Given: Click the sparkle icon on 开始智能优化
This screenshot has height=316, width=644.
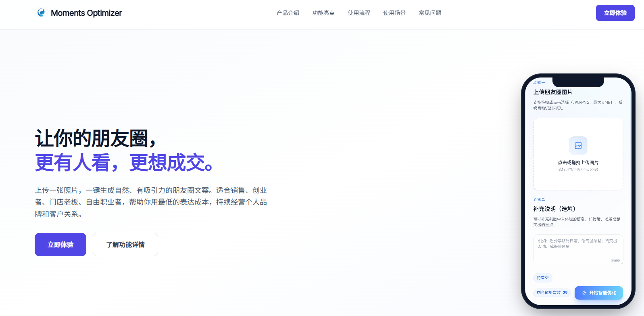Looking at the screenshot, I should coord(584,293).
